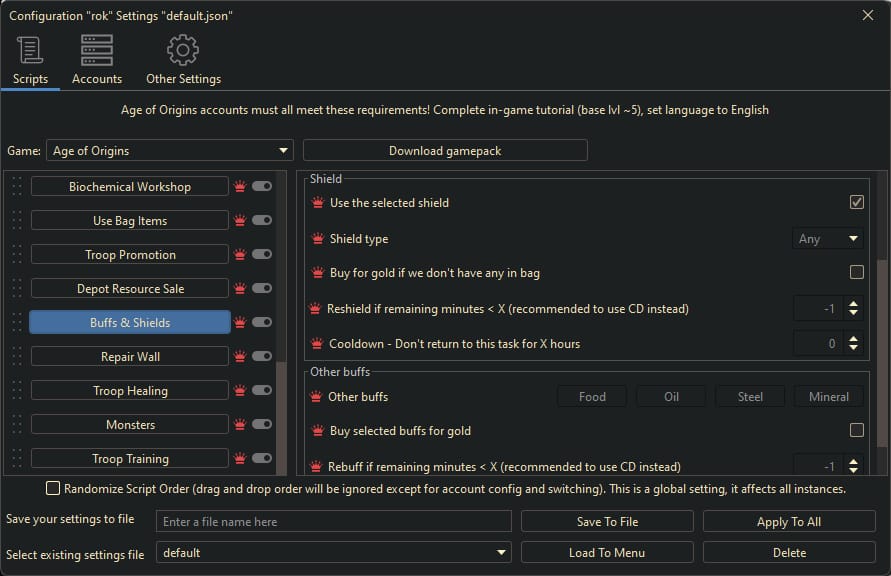
Task: Click the Apply To All button
Action: point(788,521)
